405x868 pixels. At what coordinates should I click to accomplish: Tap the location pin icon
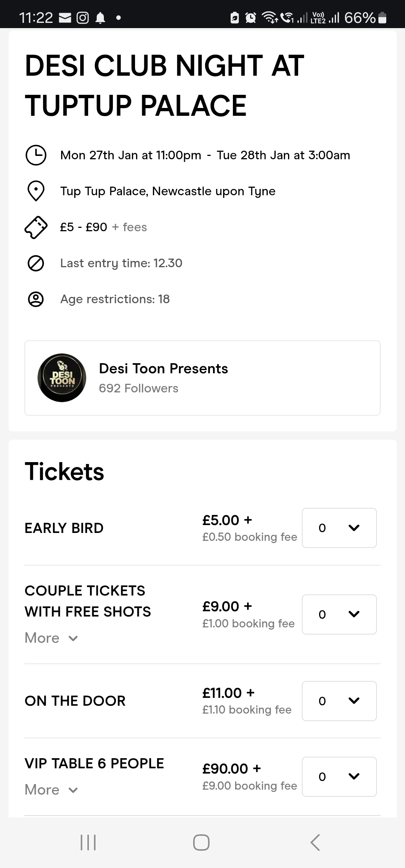point(36,191)
